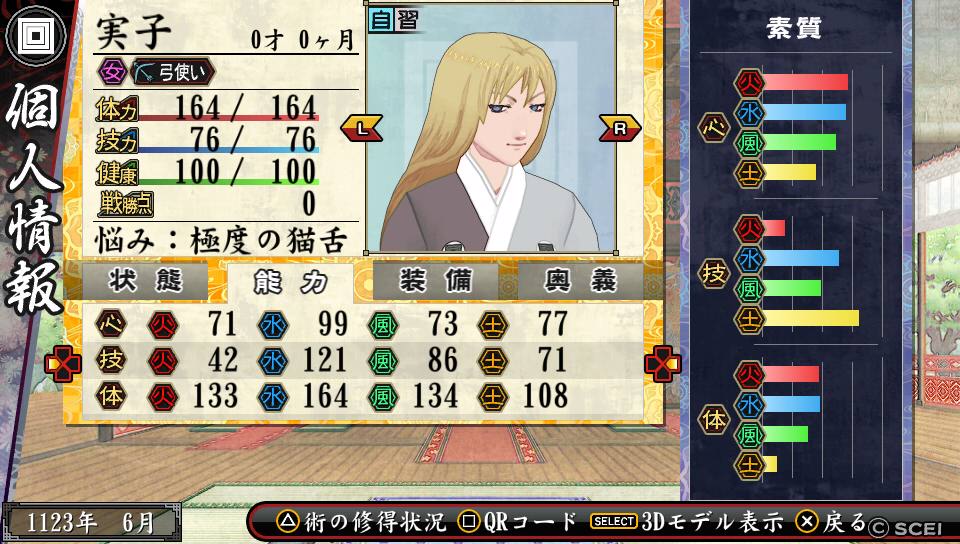The image size is (960, 544).
Task: Click the square menu icon at top-left
Action: point(36,36)
